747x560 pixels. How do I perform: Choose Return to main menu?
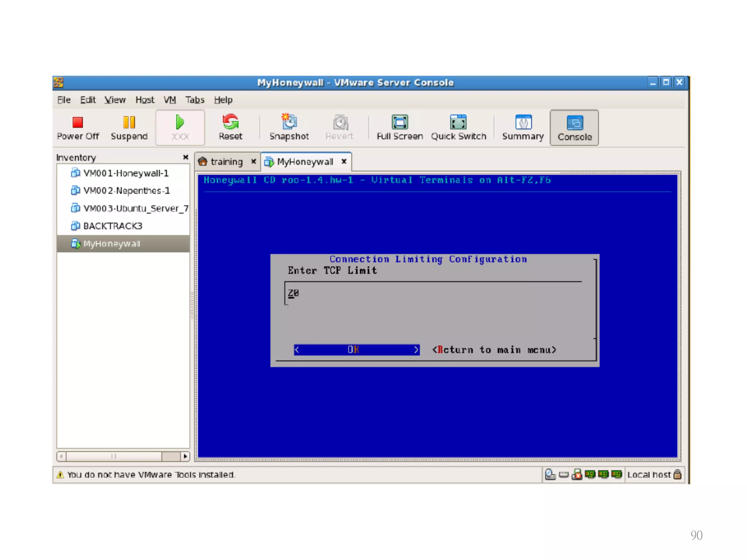point(494,350)
